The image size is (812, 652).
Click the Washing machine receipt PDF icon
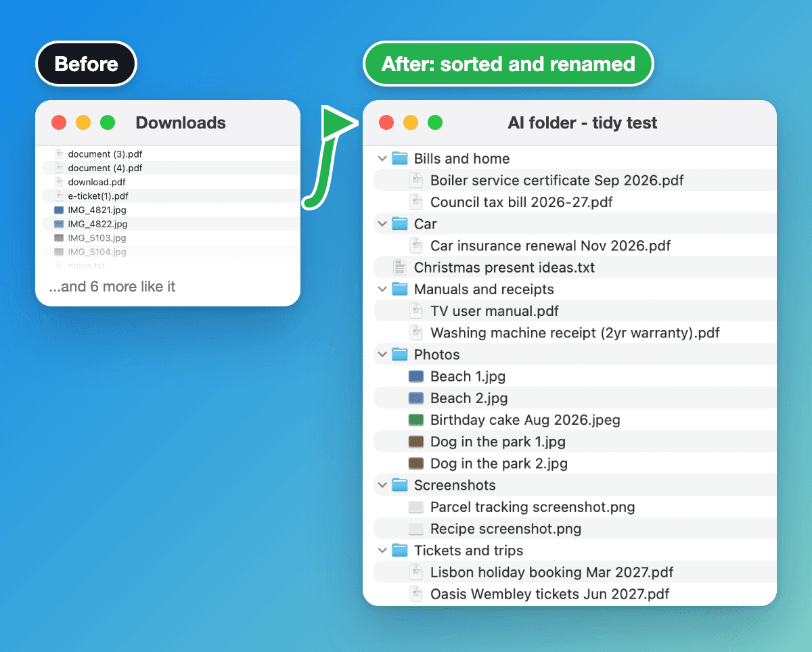[416, 333]
